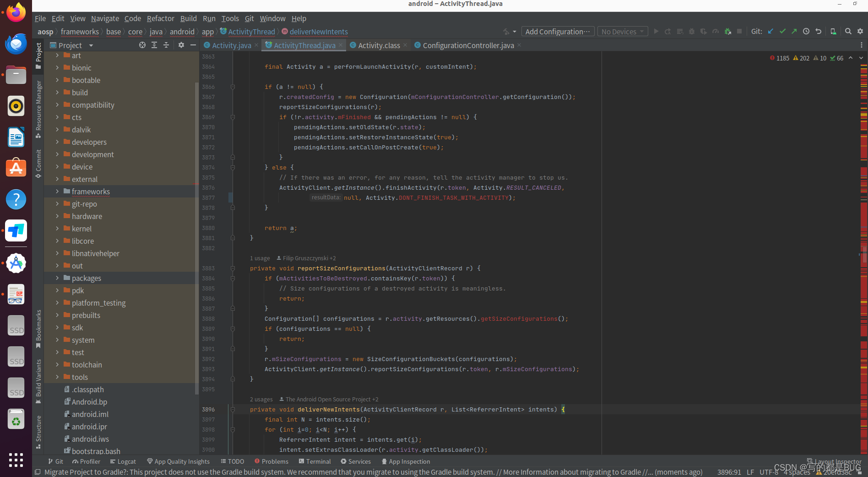This screenshot has height=477, width=868.
Task: Expand the tools folder
Action: [57, 377]
